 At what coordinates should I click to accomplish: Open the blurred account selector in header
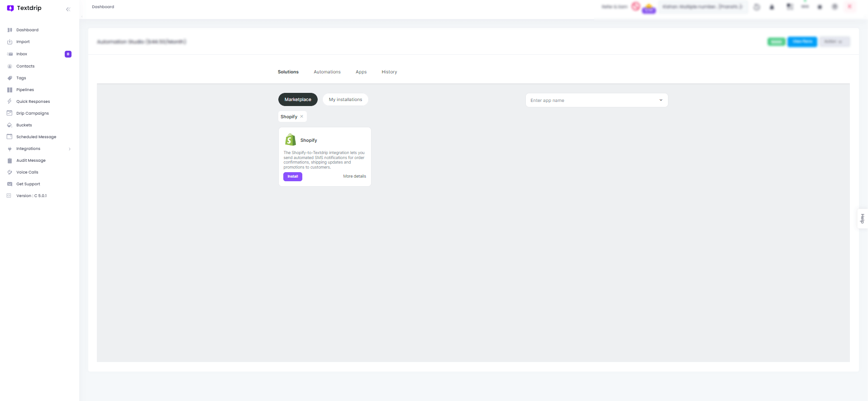pos(703,7)
